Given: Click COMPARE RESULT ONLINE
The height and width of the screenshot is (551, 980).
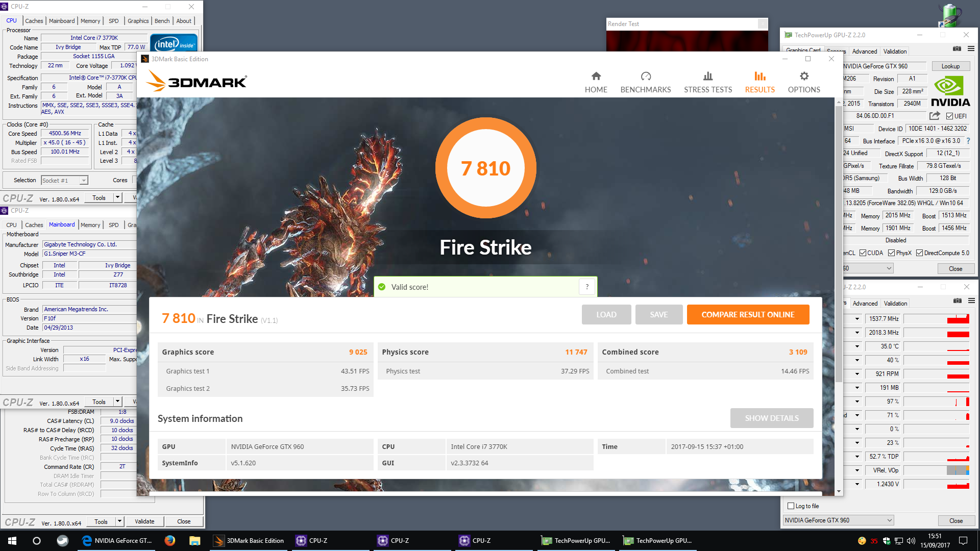Looking at the screenshot, I should pyautogui.click(x=748, y=314).
